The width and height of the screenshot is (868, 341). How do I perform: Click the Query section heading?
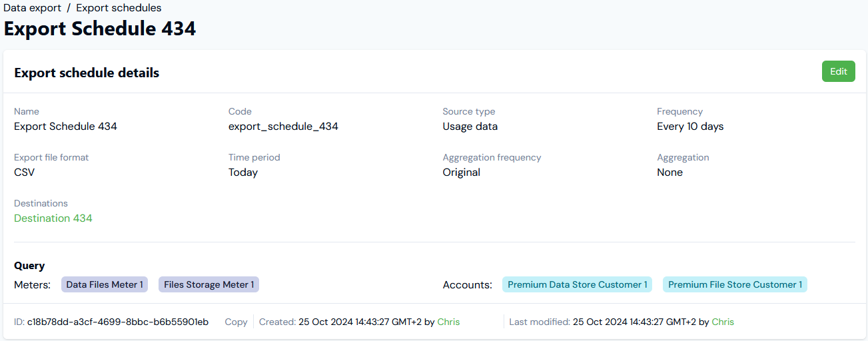point(29,266)
